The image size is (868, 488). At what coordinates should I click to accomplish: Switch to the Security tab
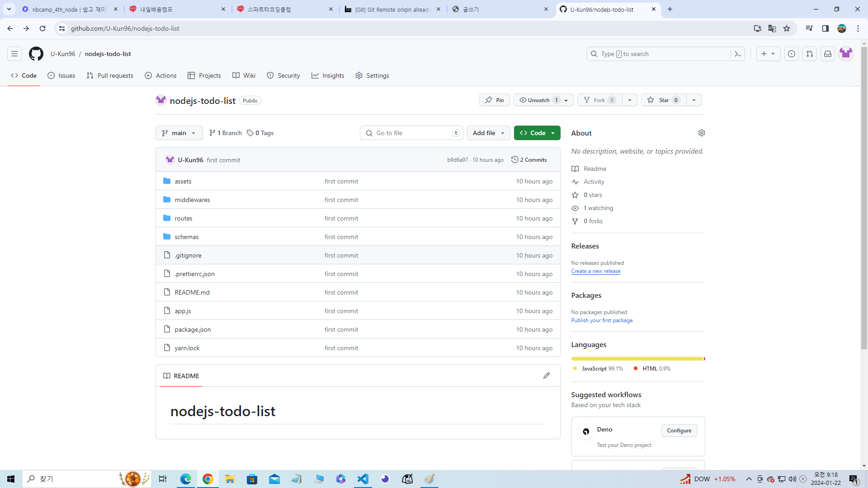[283, 75]
